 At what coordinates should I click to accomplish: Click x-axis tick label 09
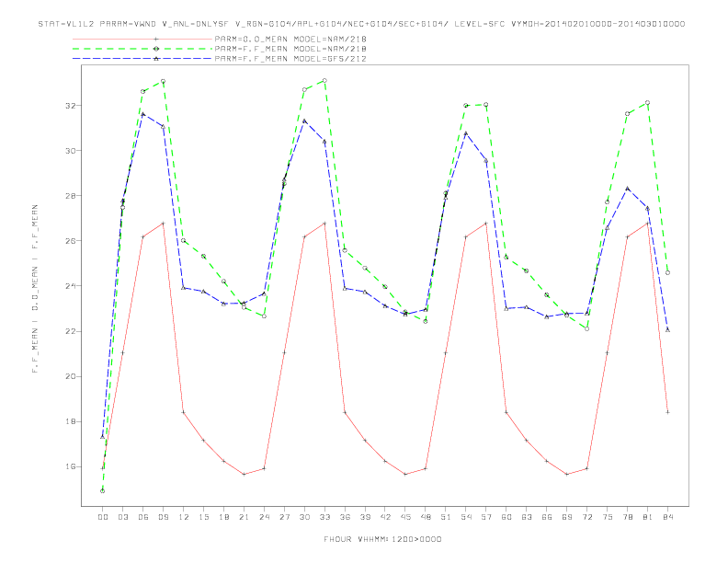(163, 517)
